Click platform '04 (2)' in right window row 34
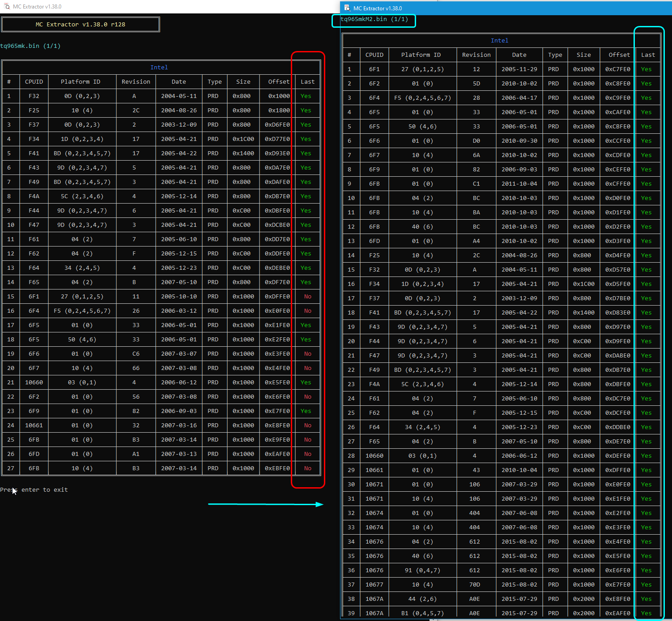This screenshot has width=672, height=621. [423, 542]
